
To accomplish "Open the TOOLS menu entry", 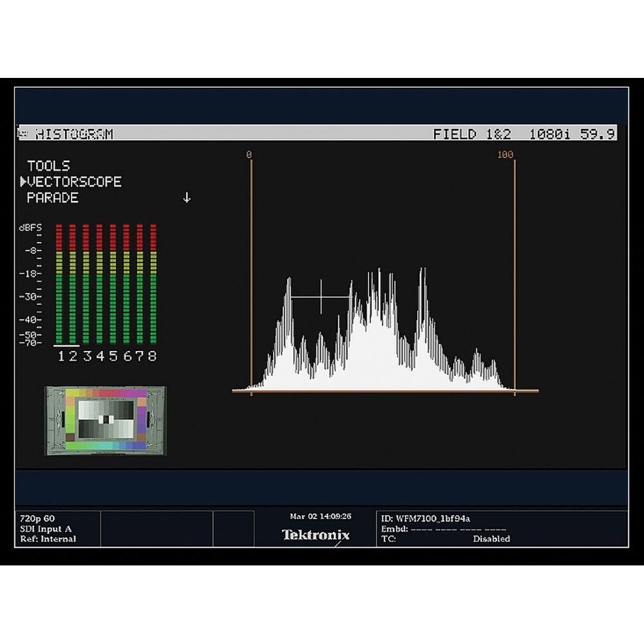I will point(48,166).
